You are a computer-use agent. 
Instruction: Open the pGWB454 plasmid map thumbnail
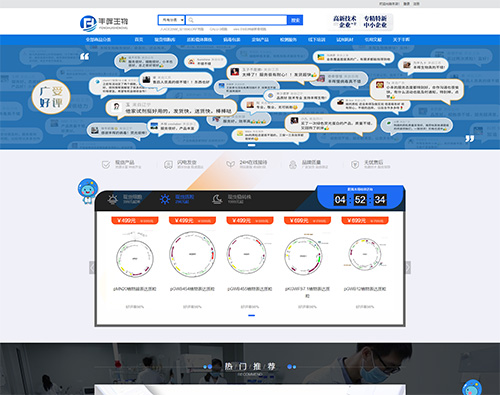192,254
